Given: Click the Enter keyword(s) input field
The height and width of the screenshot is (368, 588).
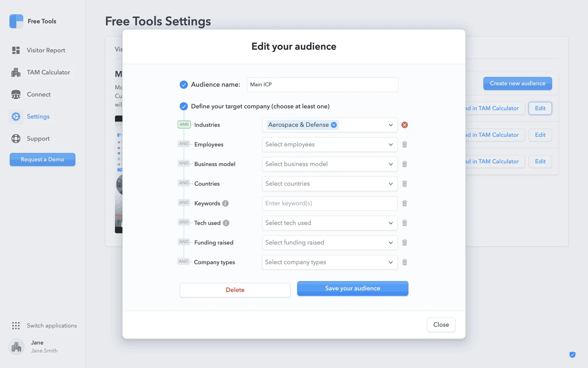Looking at the screenshot, I should tap(330, 203).
